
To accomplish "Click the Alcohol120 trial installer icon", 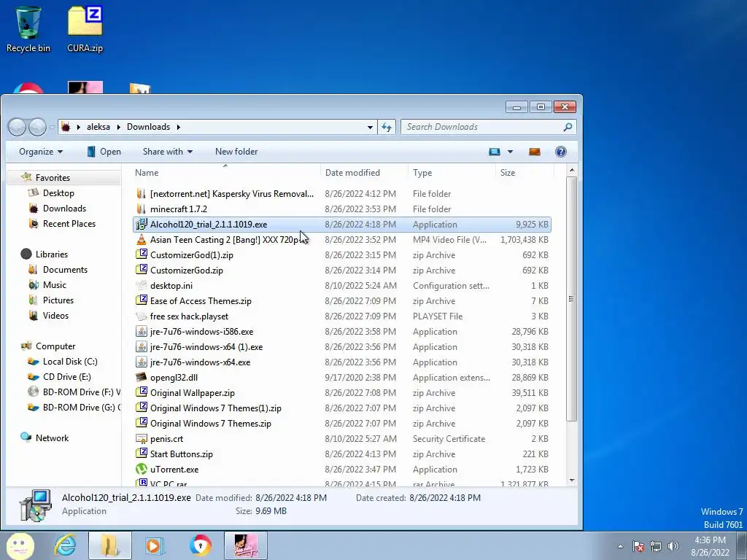I will pyautogui.click(x=141, y=225).
